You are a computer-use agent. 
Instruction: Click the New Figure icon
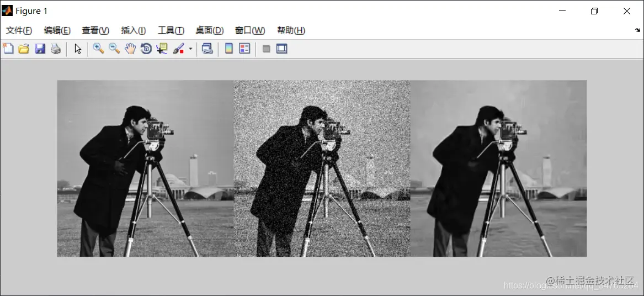(8, 49)
